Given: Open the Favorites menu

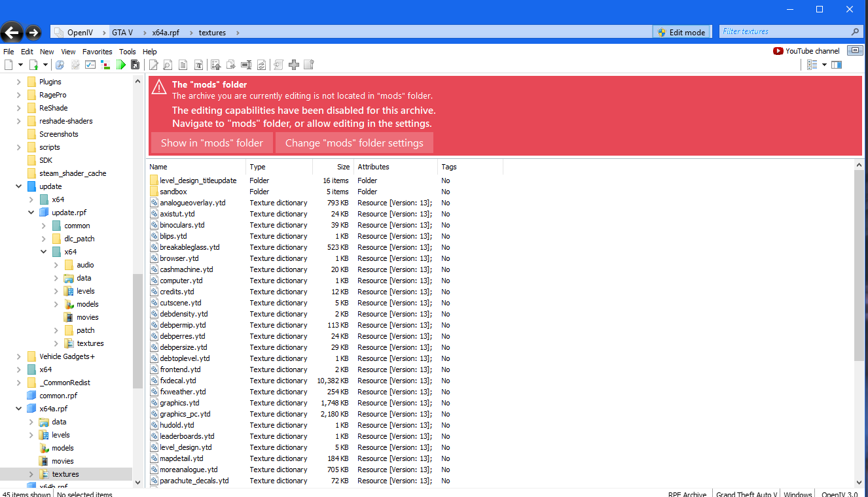Looking at the screenshot, I should (x=98, y=52).
